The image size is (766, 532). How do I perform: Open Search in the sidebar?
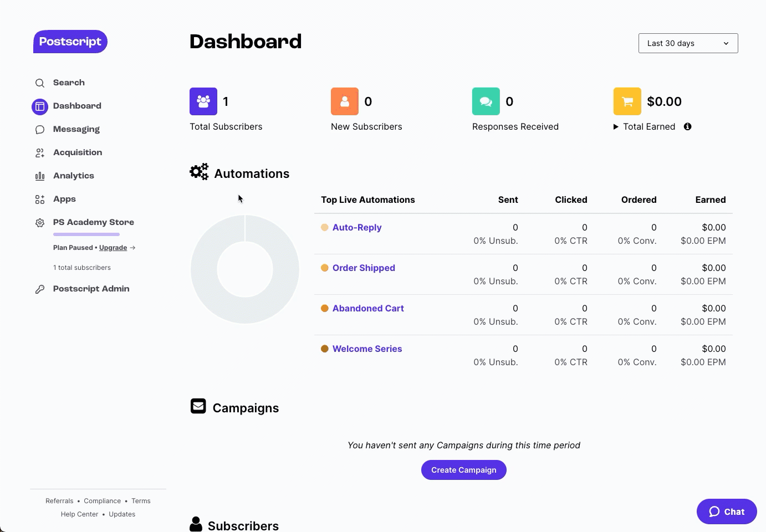point(69,83)
